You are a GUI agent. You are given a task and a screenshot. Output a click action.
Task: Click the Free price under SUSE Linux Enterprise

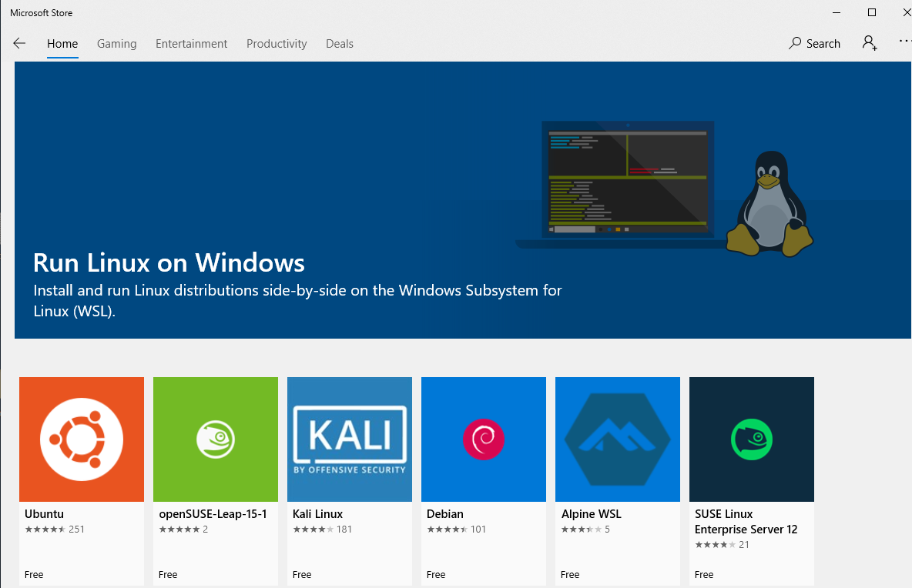(704, 575)
